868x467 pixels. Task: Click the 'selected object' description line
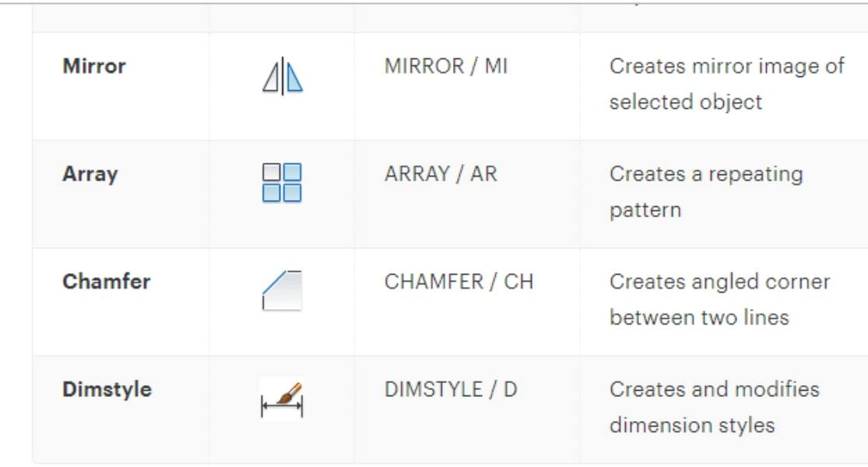tap(686, 103)
